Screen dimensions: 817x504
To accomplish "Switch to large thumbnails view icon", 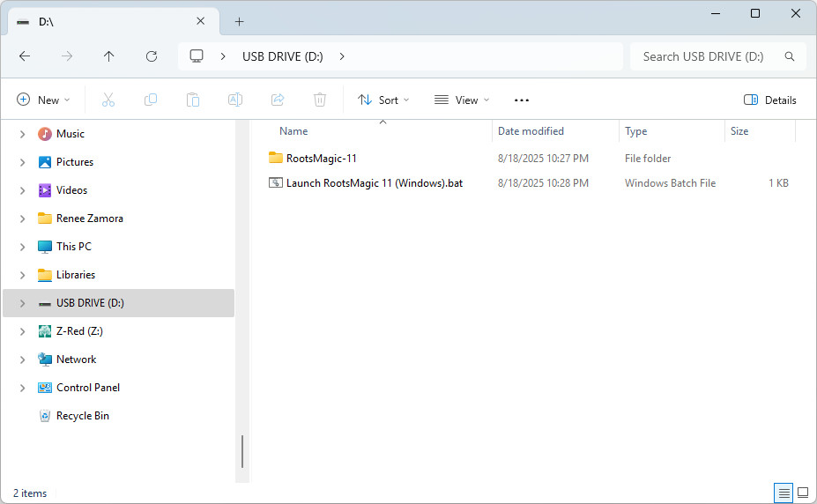I will tap(803, 493).
